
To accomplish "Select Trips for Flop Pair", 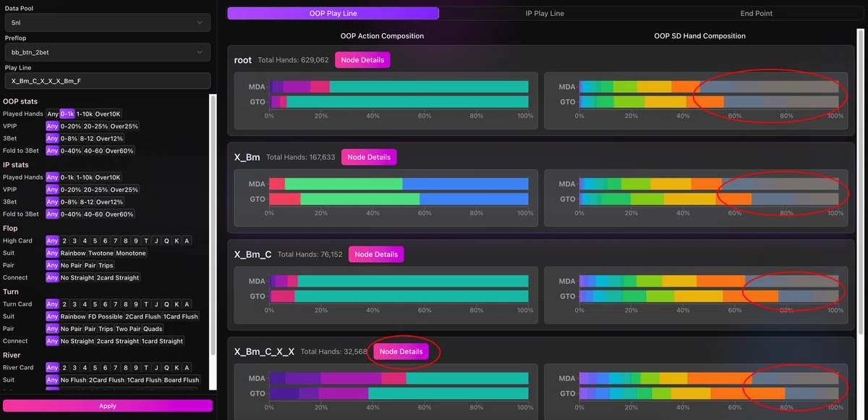I will 106,266.
